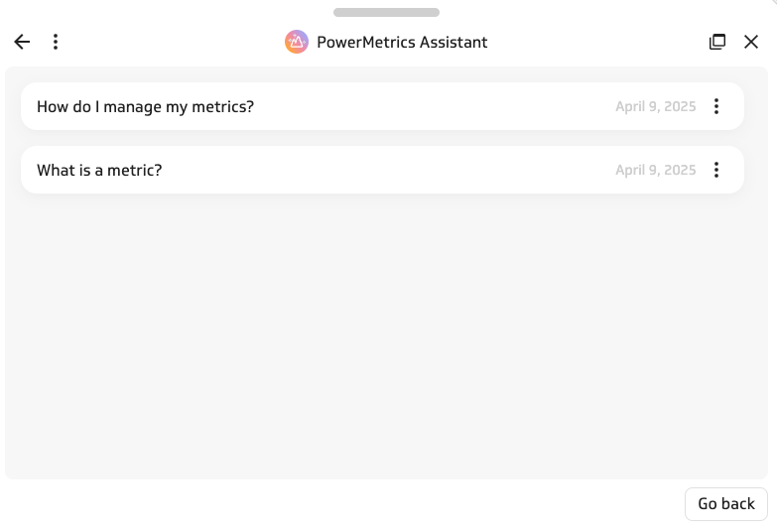
Task: Open the header three-dot options menu
Action: pos(56,42)
